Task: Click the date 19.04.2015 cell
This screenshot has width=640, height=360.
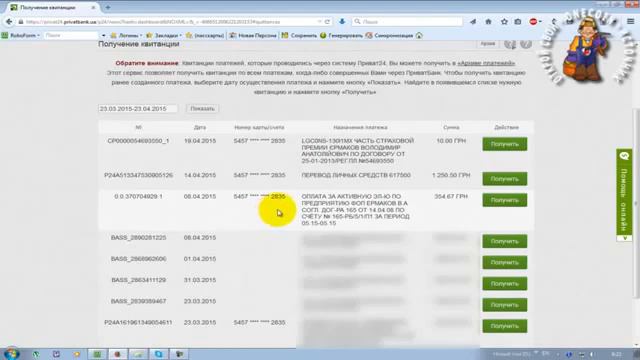Action: coord(200,141)
